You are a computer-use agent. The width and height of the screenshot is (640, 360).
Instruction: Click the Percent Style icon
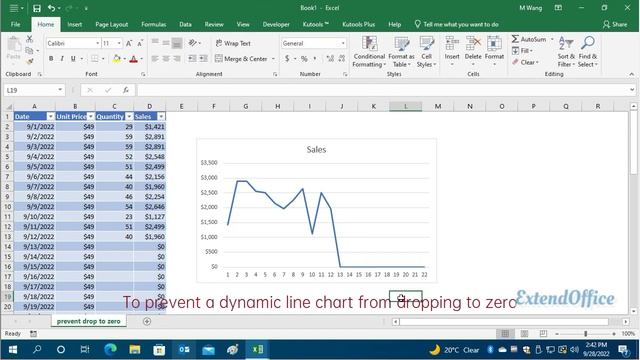(x=304, y=59)
